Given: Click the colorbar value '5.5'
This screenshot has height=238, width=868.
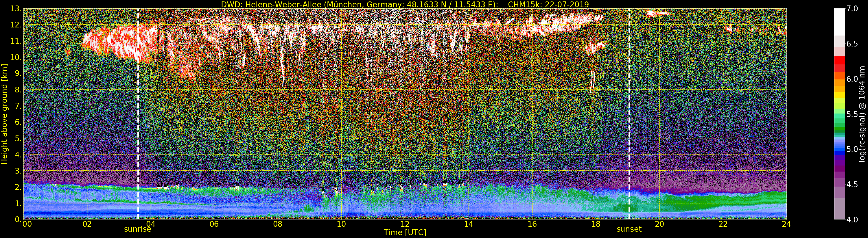Looking at the screenshot, I should pos(852,114).
